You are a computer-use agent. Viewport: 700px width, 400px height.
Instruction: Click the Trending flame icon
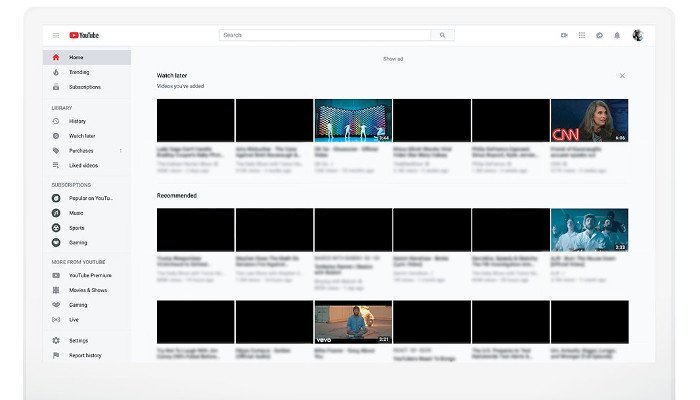(x=56, y=72)
